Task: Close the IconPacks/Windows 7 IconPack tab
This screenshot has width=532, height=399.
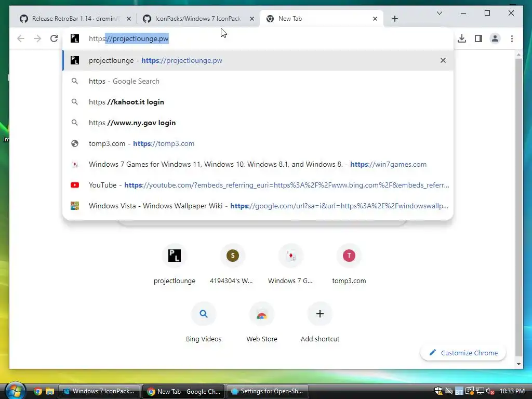Action: (x=252, y=19)
